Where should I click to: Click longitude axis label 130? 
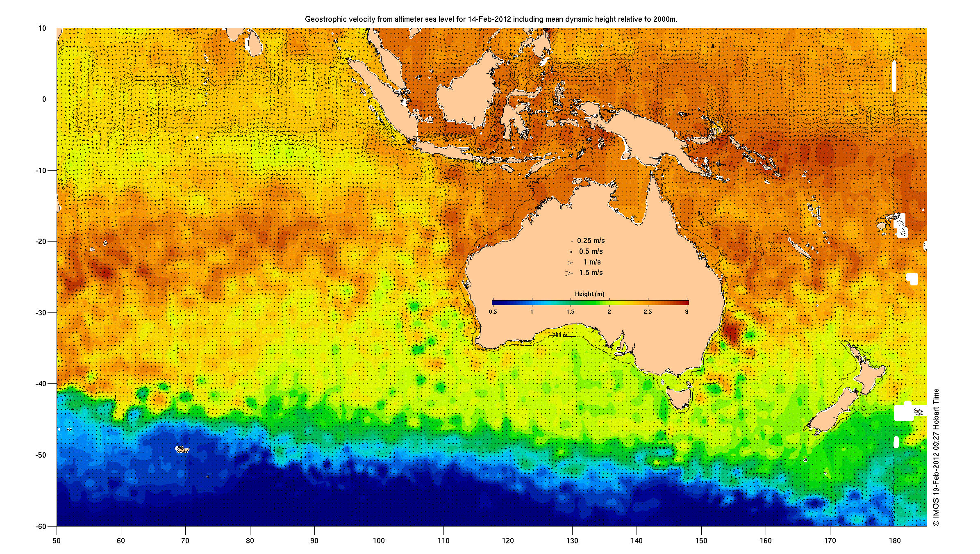pyautogui.click(x=572, y=541)
